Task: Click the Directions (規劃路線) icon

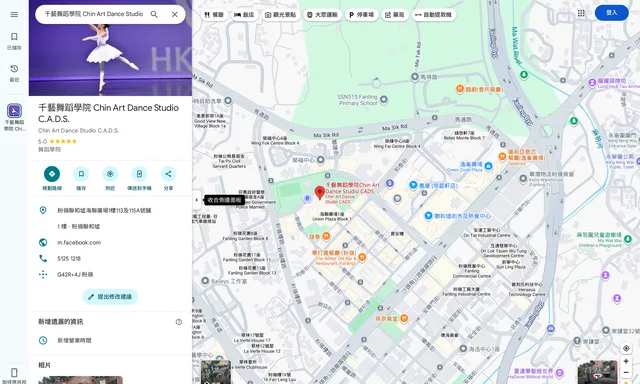Action: tap(52, 174)
